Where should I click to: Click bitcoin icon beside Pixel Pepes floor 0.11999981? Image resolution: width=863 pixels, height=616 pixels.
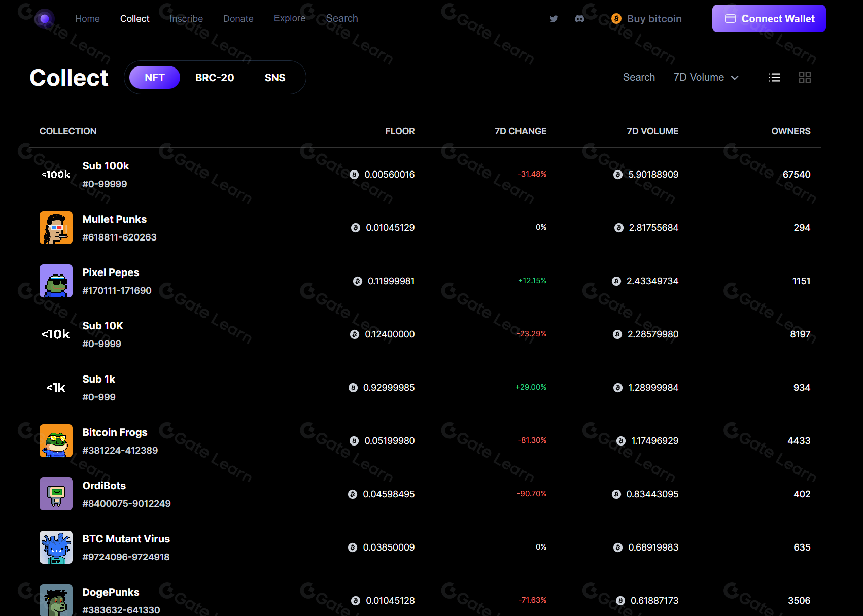pyautogui.click(x=357, y=281)
